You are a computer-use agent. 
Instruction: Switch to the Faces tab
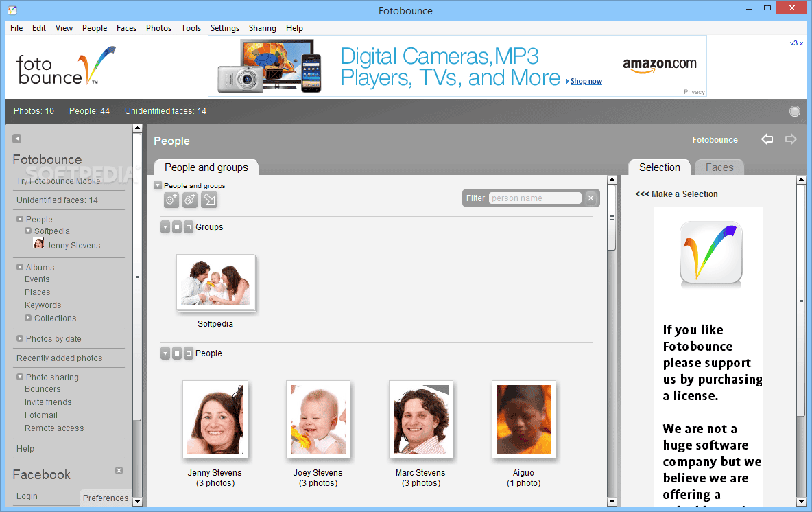click(x=719, y=167)
